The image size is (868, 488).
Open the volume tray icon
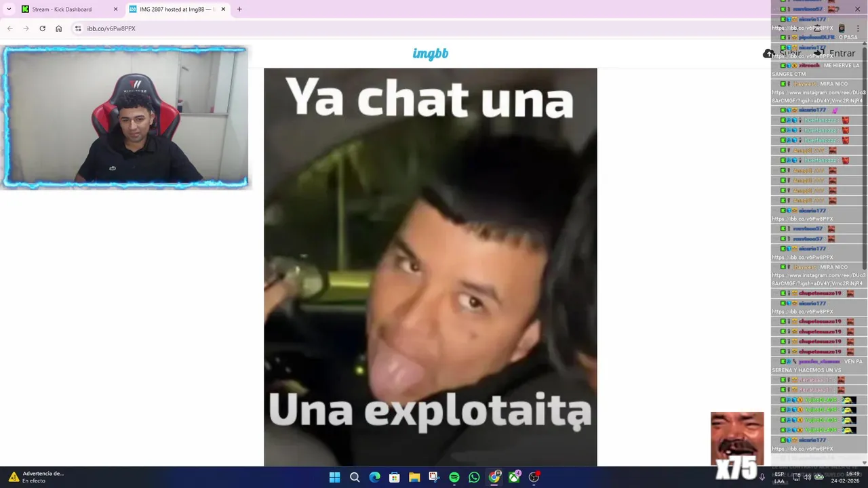coord(808,477)
